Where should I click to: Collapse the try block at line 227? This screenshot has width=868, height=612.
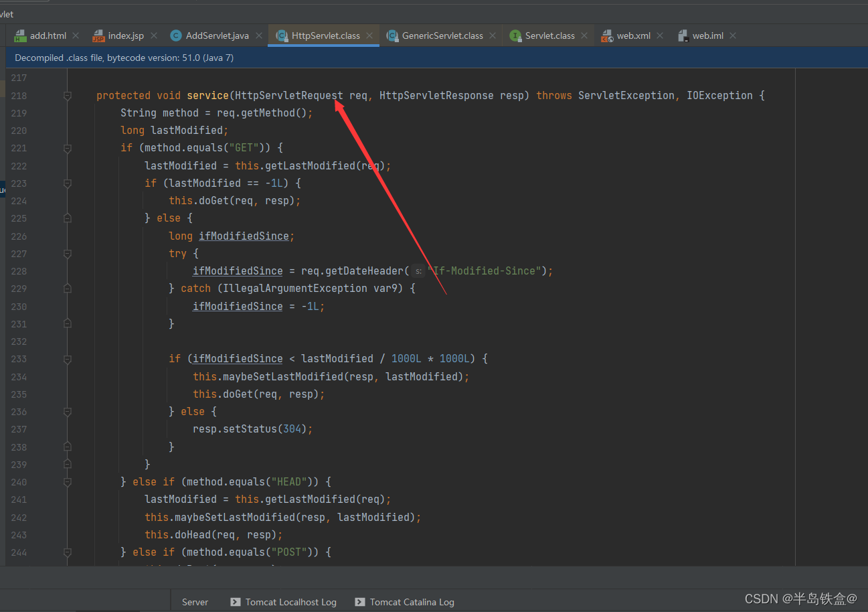68,254
